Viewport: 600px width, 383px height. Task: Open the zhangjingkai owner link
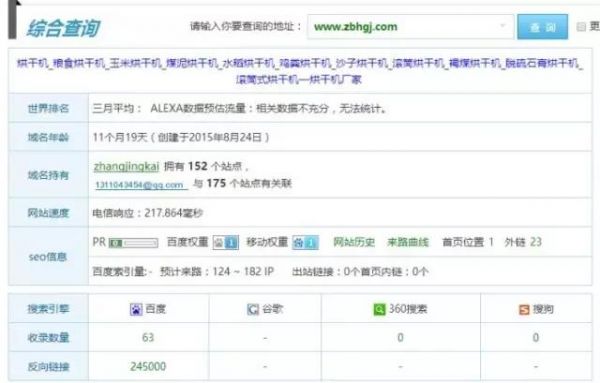pyautogui.click(x=126, y=166)
